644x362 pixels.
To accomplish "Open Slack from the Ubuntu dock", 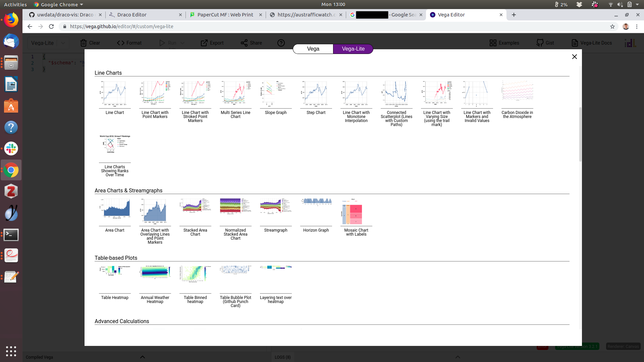I will 11,149.
